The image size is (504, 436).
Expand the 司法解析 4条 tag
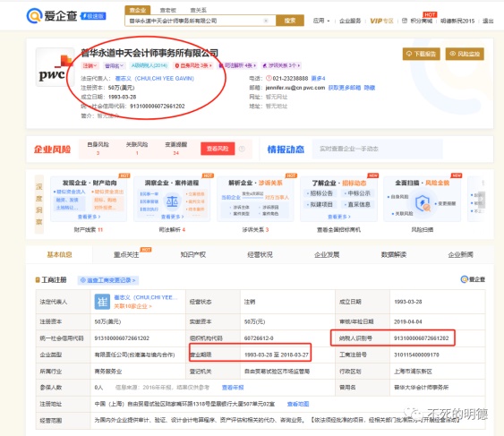[x=237, y=65]
